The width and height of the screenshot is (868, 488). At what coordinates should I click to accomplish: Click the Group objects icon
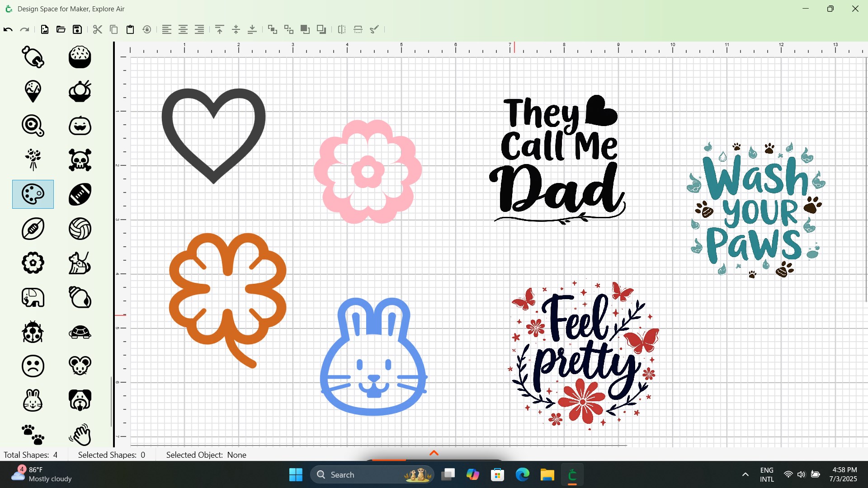pos(272,30)
